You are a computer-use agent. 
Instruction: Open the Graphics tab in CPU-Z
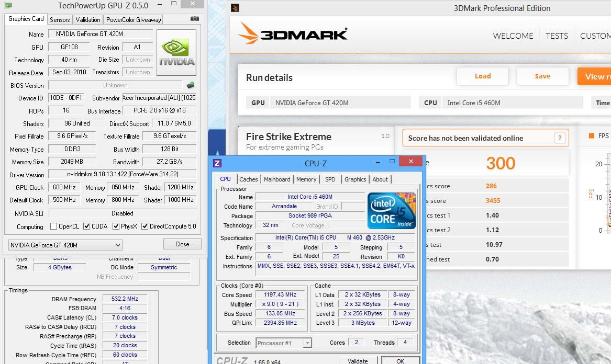pyautogui.click(x=355, y=179)
